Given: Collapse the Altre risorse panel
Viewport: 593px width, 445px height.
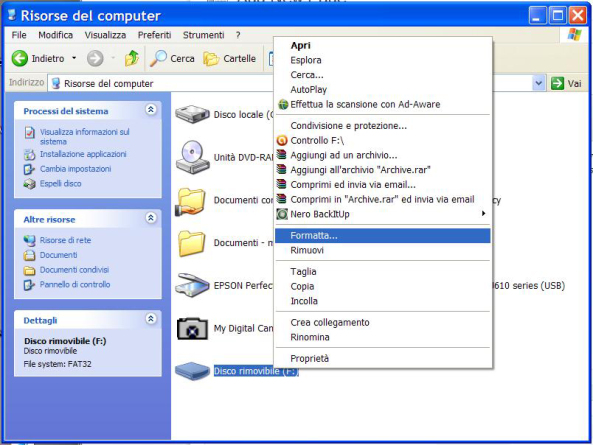Looking at the screenshot, I should (x=151, y=218).
